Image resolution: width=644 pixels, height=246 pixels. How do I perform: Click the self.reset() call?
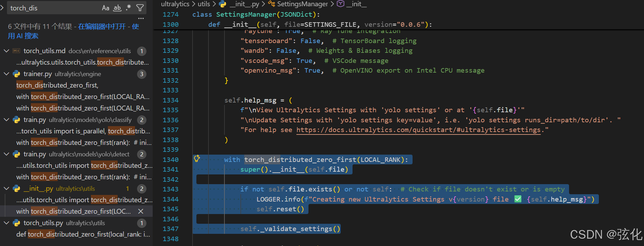(280, 209)
